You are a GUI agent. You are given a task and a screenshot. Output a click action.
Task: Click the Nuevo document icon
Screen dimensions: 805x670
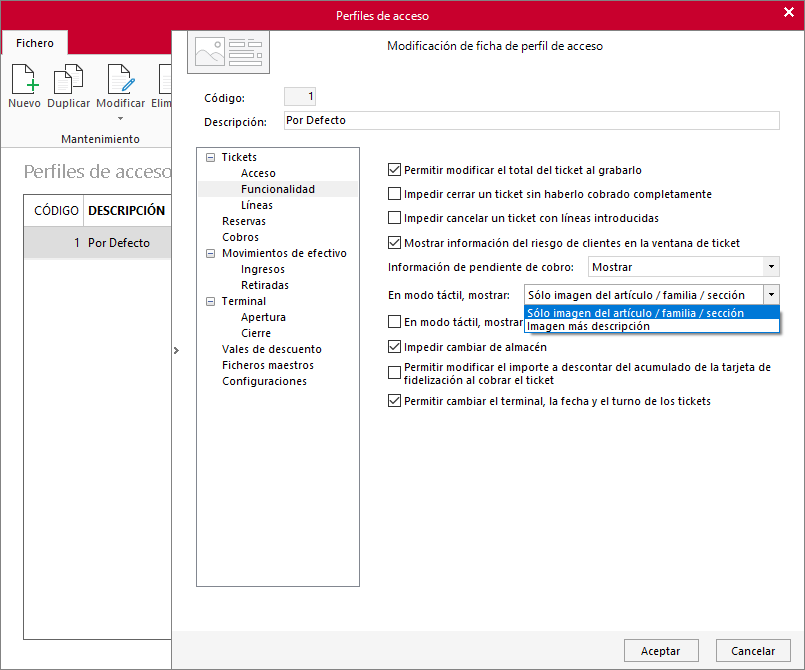pos(25,79)
